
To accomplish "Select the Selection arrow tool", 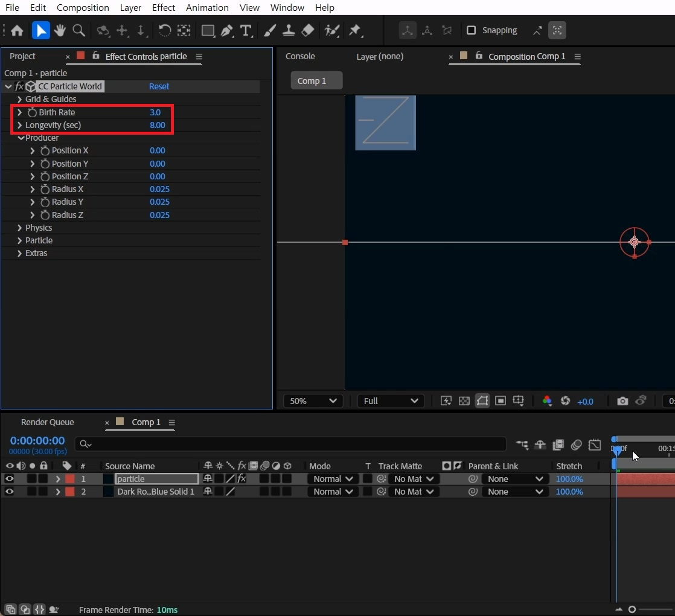I will pyautogui.click(x=41, y=31).
